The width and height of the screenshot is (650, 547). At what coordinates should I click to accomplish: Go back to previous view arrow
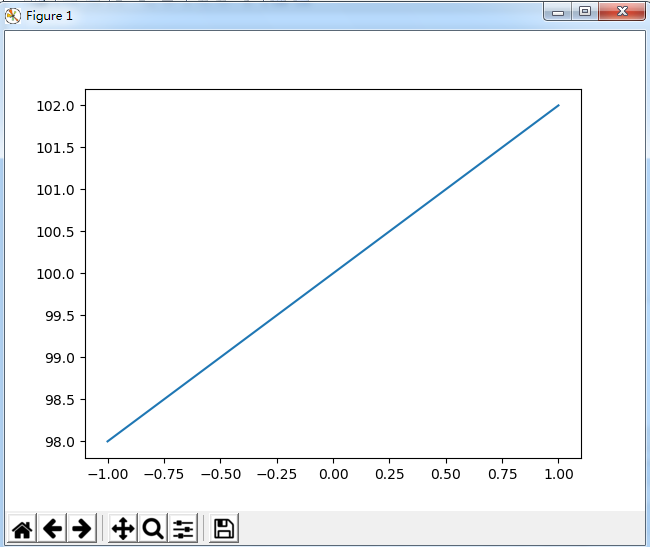[x=52, y=528]
